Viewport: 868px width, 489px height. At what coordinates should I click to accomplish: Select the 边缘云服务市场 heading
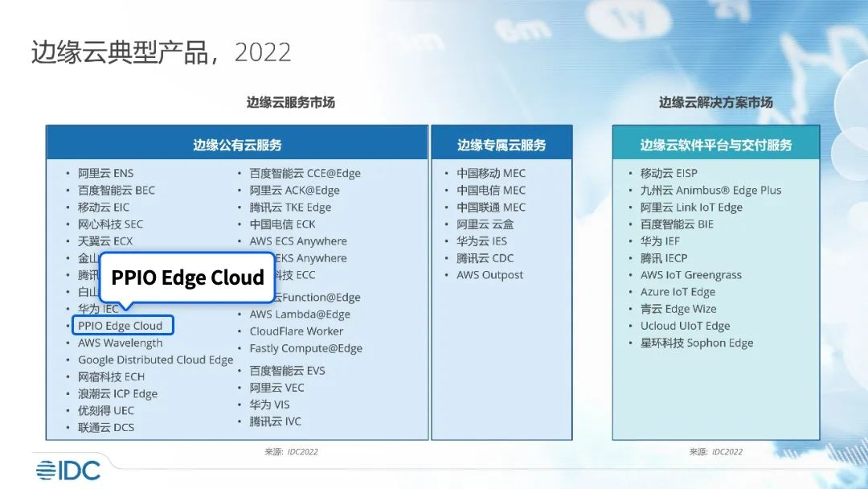pos(291,102)
